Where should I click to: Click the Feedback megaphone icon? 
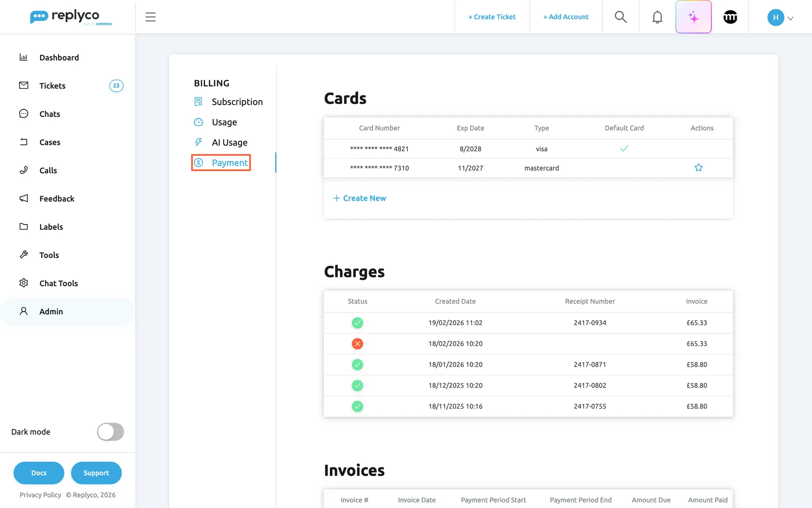(x=24, y=198)
